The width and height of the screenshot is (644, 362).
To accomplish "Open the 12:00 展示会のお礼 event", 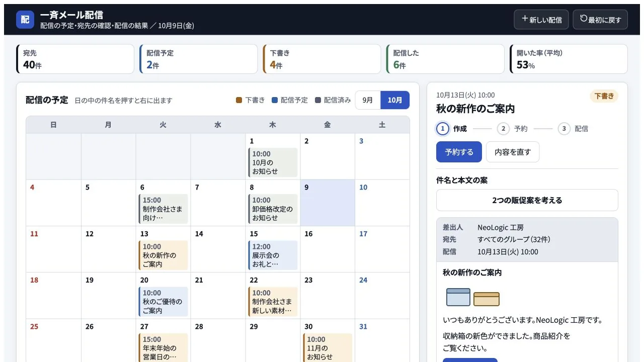I will (x=273, y=255).
